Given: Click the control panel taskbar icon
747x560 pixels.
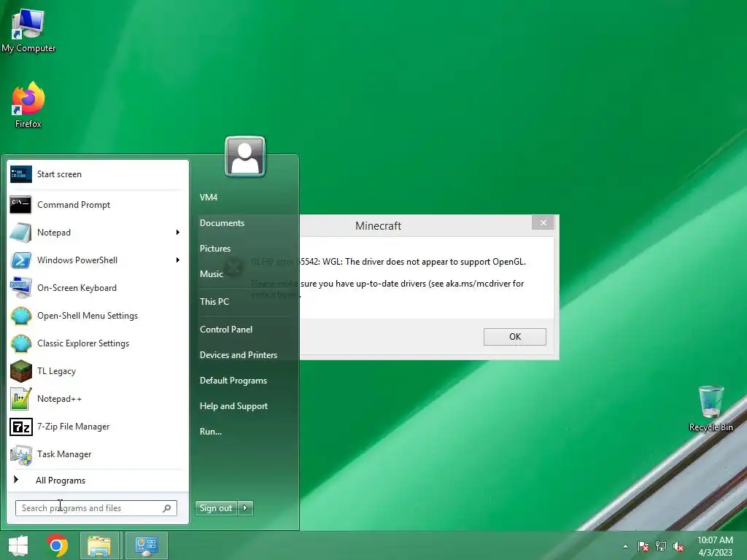Looking at the screenshot, I should pos(146,545).
